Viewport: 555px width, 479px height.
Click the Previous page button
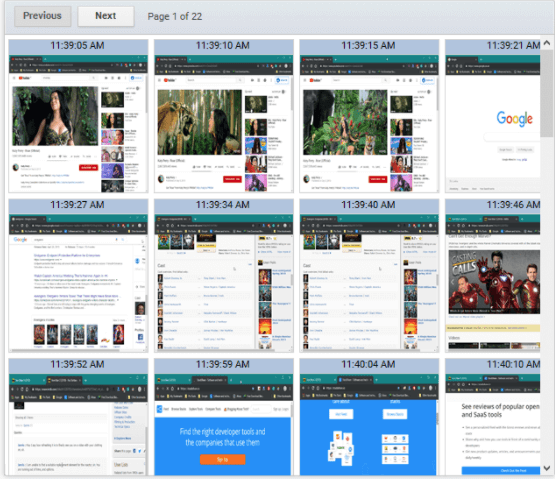[x=42, y=16]
